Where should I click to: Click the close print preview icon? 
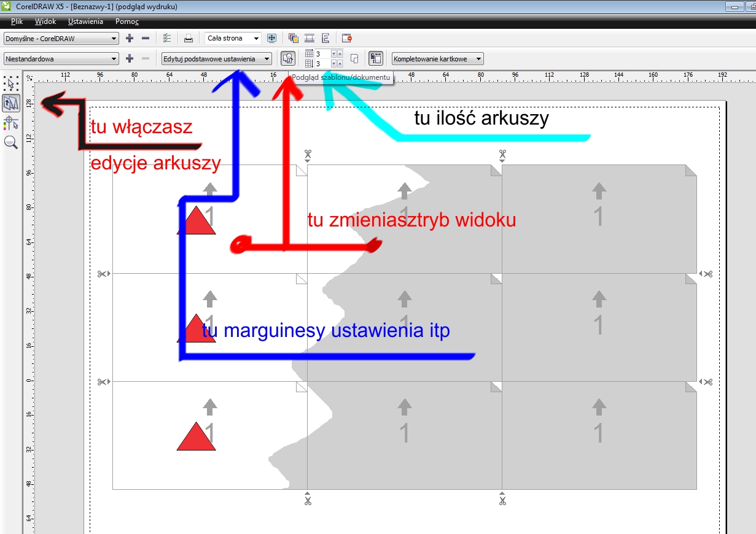(x=347, y=38)
